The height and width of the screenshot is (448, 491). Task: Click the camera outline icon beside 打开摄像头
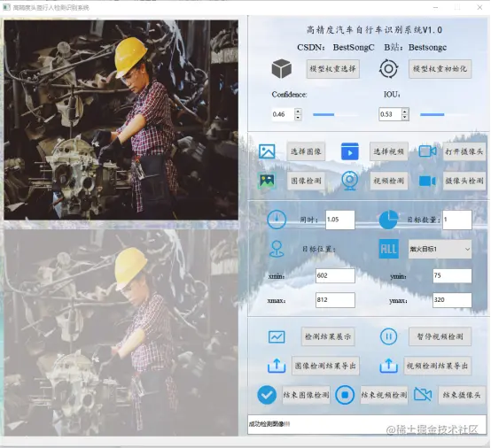pos(427,151)
